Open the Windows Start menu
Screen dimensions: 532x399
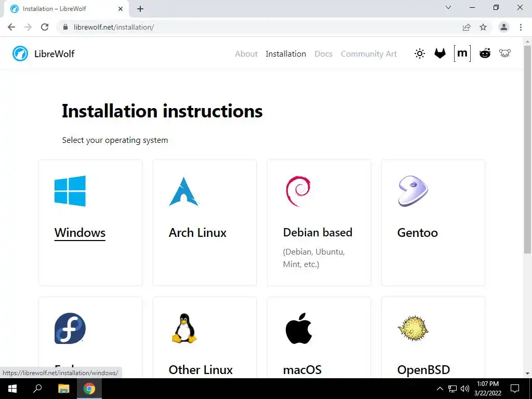coord(12,389)
